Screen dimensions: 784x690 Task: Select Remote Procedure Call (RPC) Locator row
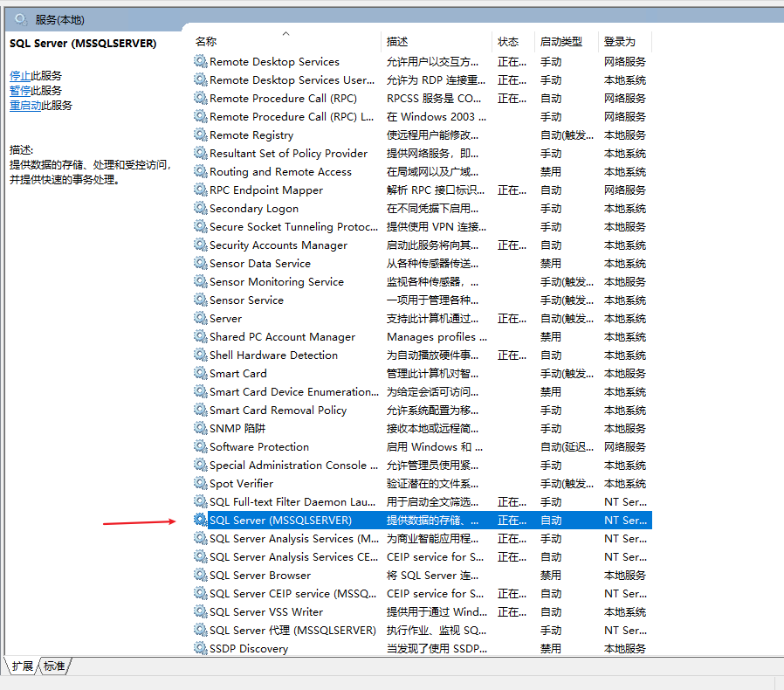click(x=423, y=116)
